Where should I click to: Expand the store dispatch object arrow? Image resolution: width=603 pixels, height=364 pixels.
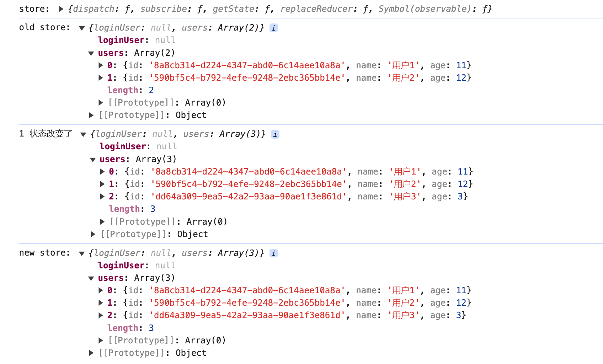(61, 9)
